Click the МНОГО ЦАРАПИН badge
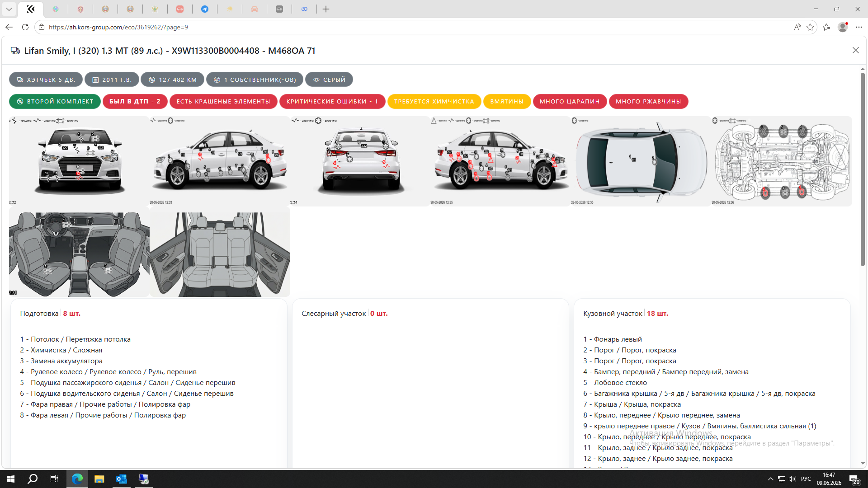The image size is (868, 488). (x=570, y=102)
